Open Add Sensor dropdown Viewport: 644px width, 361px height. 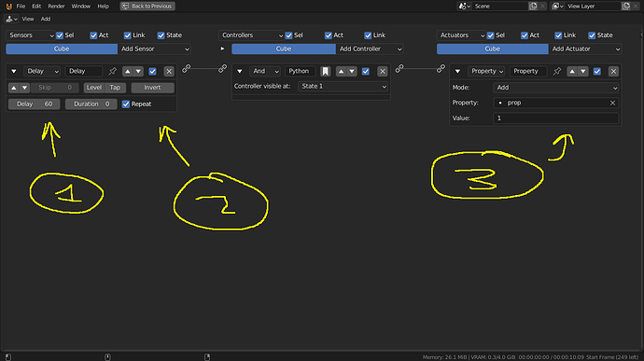(155, 49)
